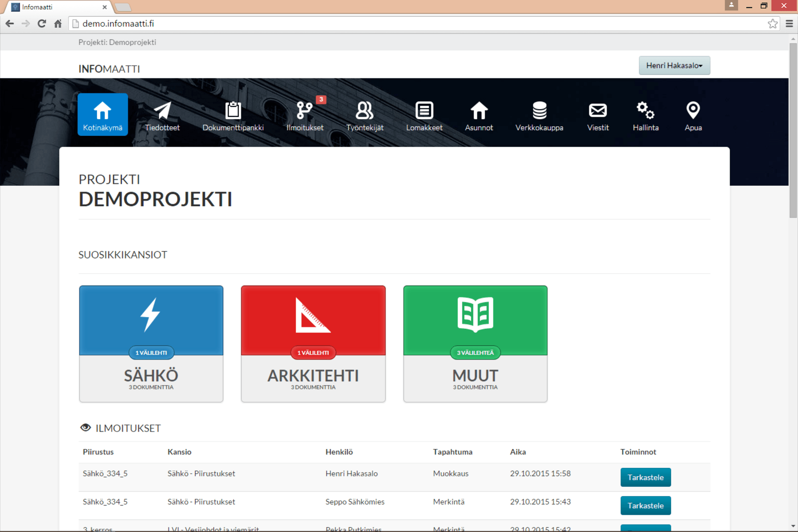
Task: Open the SÄHKÖ folder title
Action: pyautogui.click(x=151, y=376)
